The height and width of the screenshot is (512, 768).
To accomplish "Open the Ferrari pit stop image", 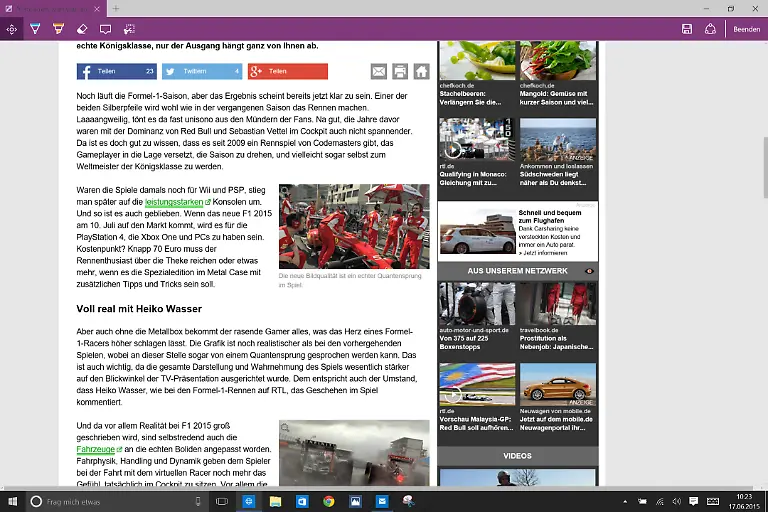I will [x=353, y=226].
